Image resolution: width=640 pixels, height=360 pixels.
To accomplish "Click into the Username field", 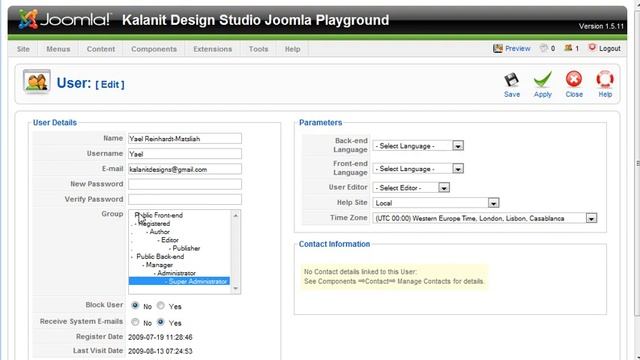I will [184, 154].
